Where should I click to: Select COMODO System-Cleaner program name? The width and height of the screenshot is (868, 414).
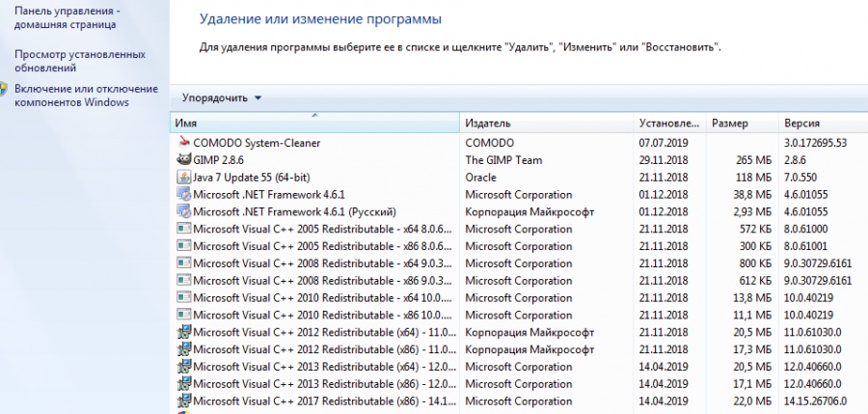(x=257, y=143)
